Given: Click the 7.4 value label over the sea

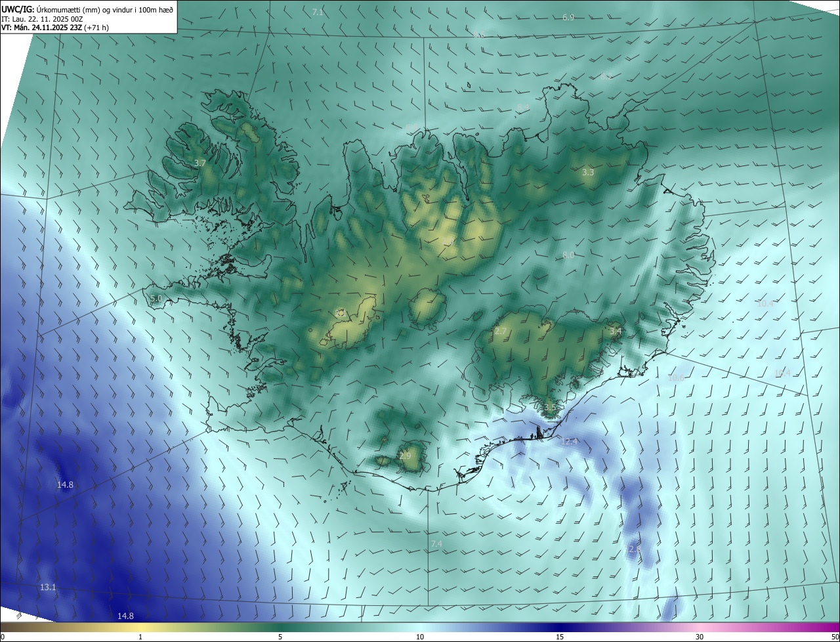Looking at the screenshot, I should [436, 544].
